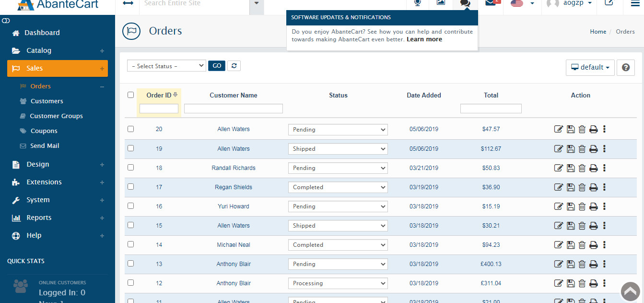This screenshot has width=644, height=303.
Task: Open the image manager picture icon
Action: pos(441,3)
